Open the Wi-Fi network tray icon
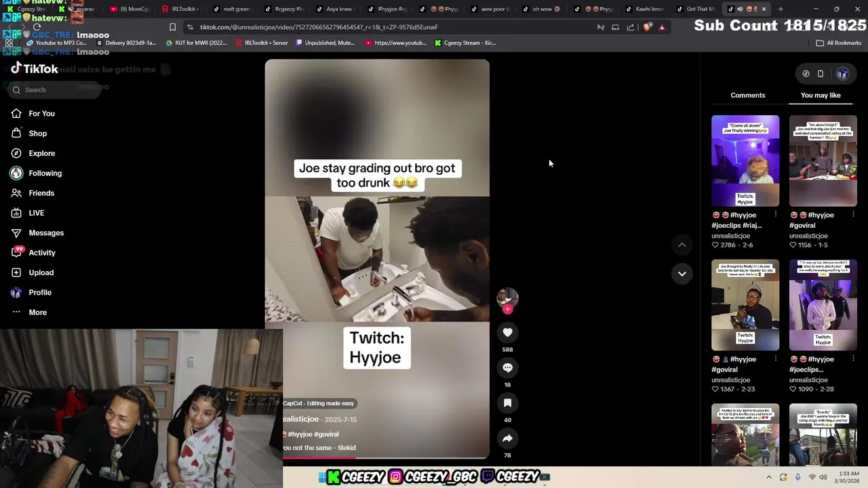The image size is (868, 488). pyautogui.click(x=812, y=477)
